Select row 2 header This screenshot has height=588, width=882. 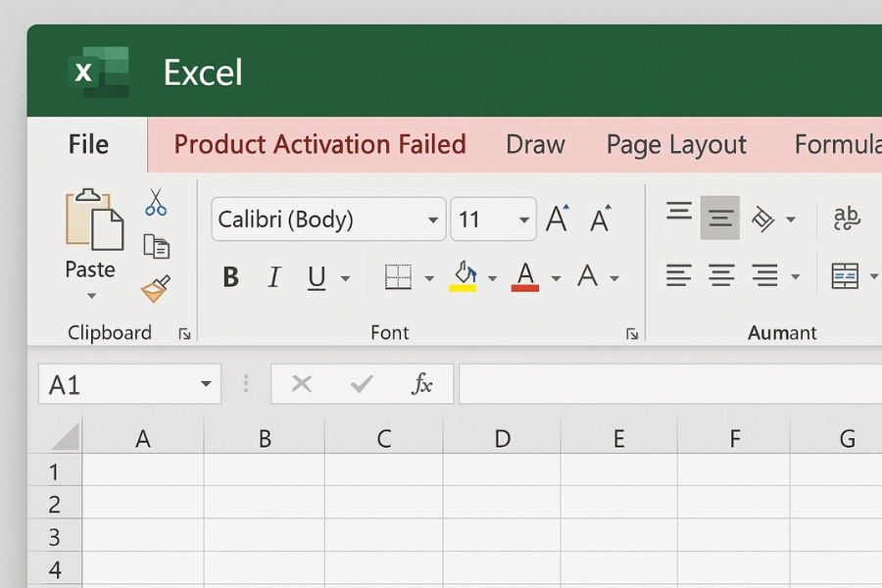[x=55, y=503]
